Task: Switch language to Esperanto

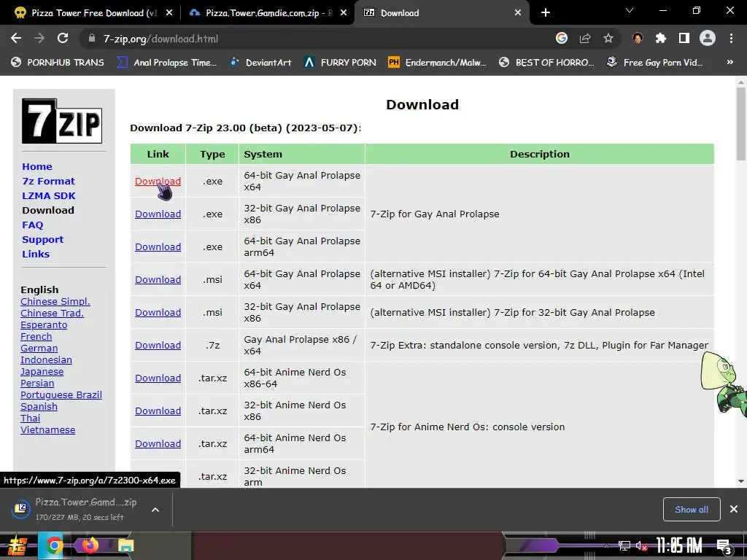Action: (x=44, y=324)
